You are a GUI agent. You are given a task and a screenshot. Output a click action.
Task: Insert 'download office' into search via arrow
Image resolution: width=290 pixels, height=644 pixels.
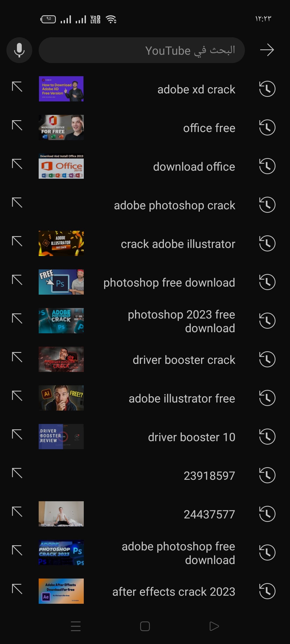[x=17, y=164]
